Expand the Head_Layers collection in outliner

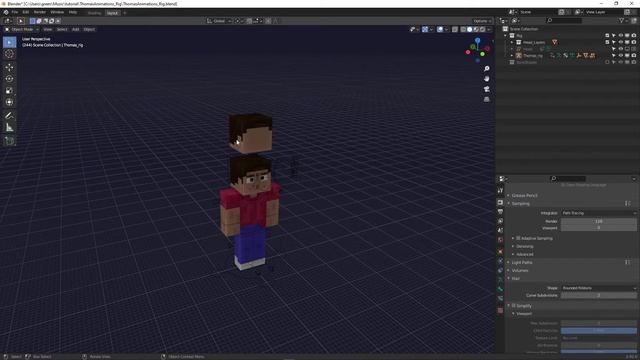point(512,42)
